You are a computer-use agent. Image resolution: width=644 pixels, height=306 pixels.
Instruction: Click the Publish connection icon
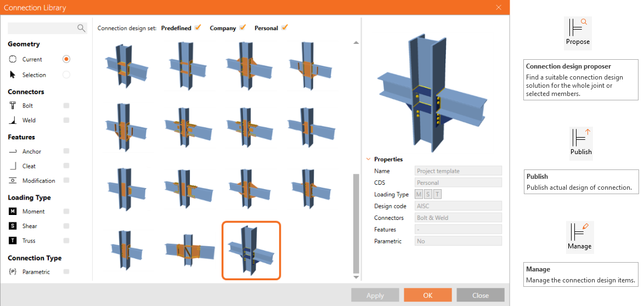[x=581, y=143]
